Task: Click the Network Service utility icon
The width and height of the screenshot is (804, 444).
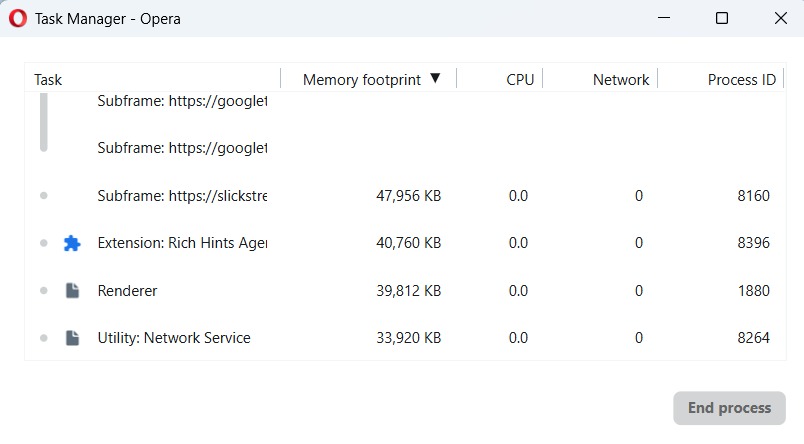Action: click(x=72, y=338)
